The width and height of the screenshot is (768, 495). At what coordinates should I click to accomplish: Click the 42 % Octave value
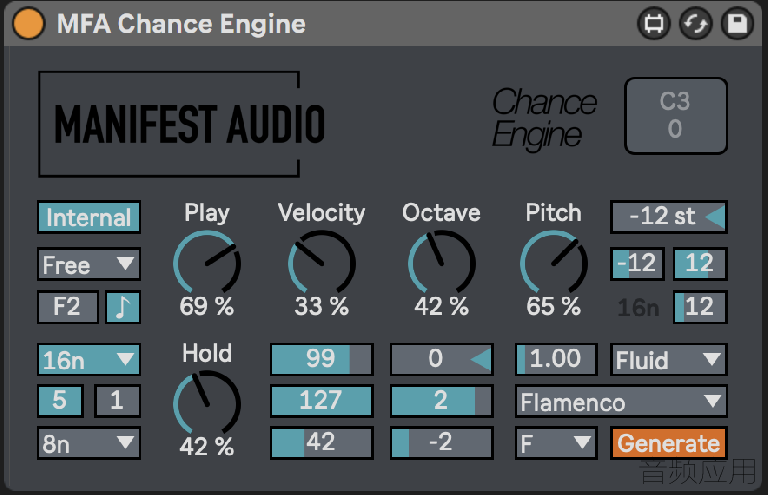tap(441, 307)
